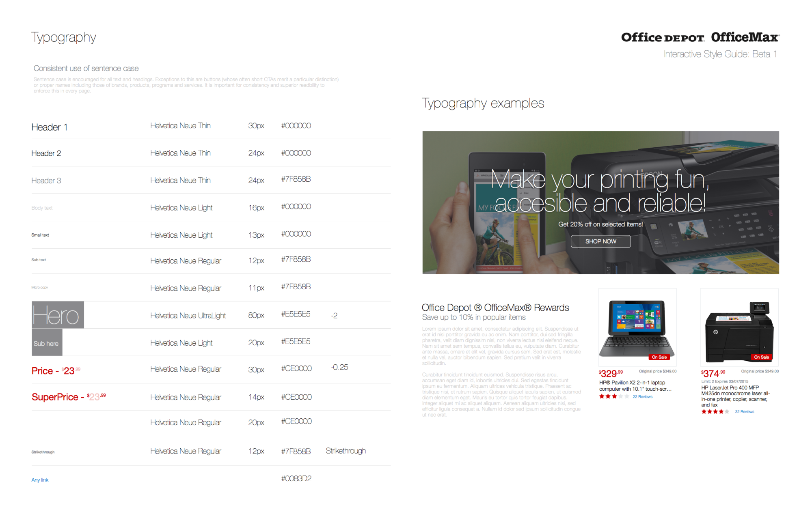Open 32 Reviews for HP LaserJet printer
Screen dimensions: 812x525
pos(744,411)
